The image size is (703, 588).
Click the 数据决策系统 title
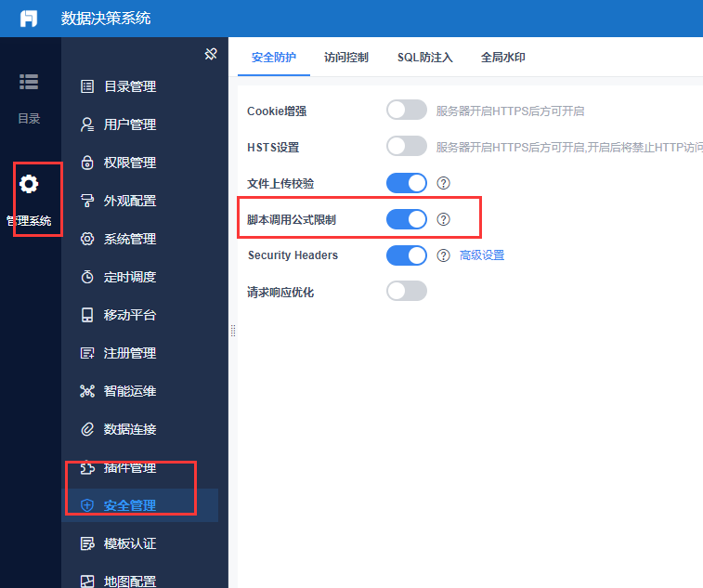(x=106, y=19)
